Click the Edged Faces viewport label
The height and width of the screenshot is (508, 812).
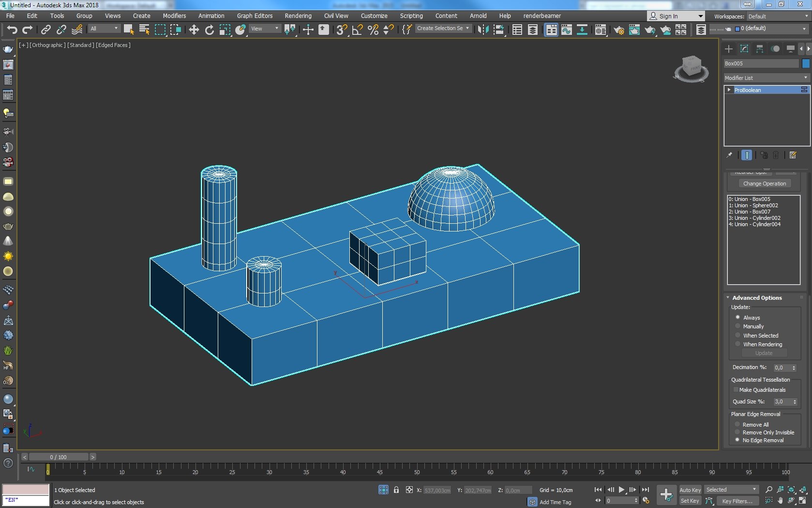[x=113, y=45]
